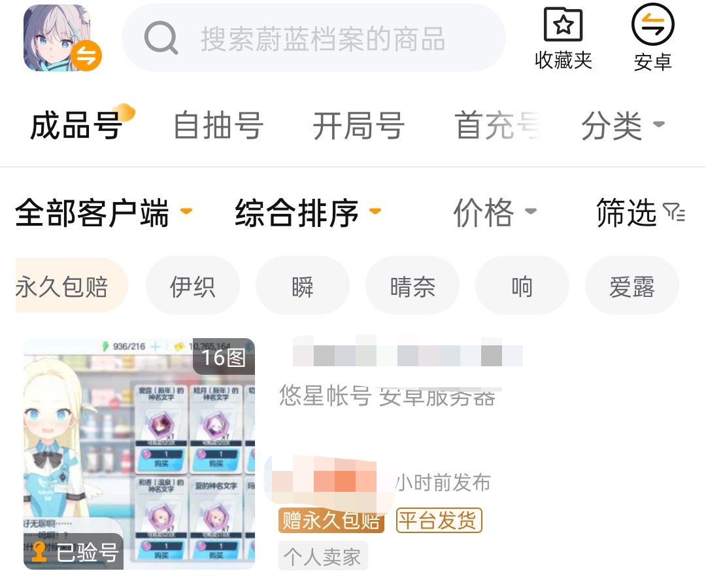Switch to the 自抽号 tab
This screenshot has height=588, width=706.
coord(218,126)
